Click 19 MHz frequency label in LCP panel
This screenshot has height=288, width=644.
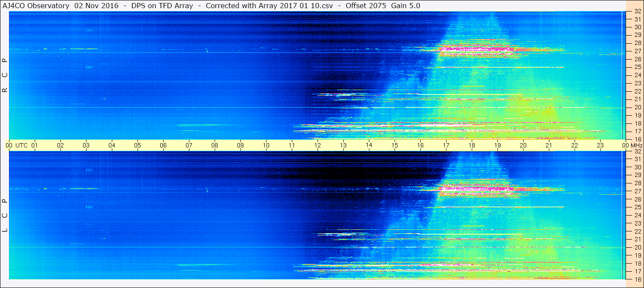coord(638,255)
